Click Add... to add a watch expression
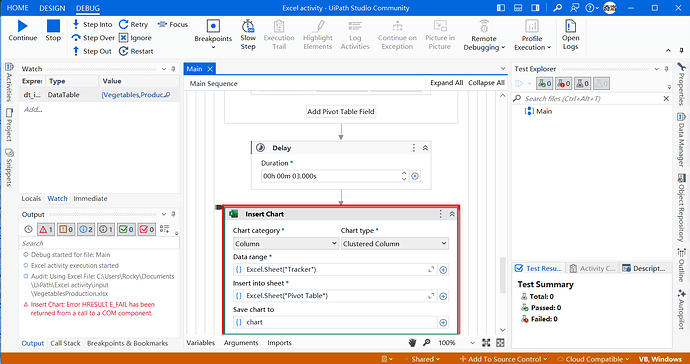Screen dimensions: 690x364 pyautogui.click(x=33, y=109)
